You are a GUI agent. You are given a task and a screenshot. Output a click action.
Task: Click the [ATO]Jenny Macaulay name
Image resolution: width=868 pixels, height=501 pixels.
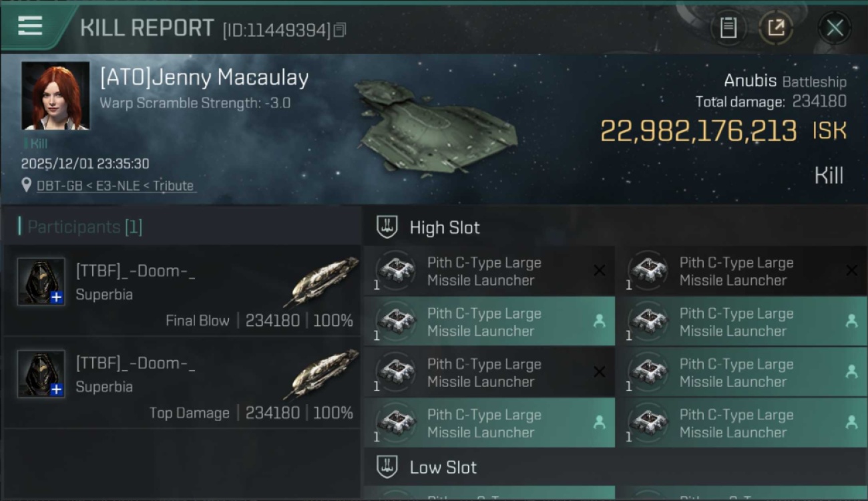204,78
